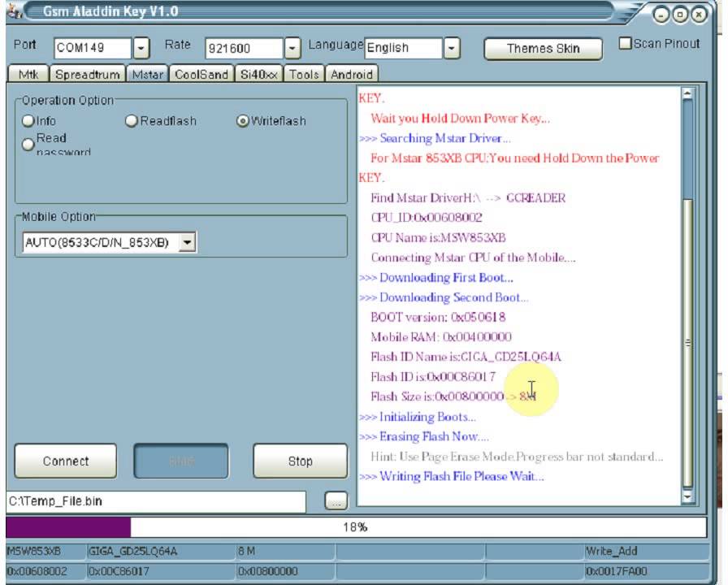Click the 'Mobile RAM: 0x00400000' log line
This screenshot has height=585, width=728.
pyautogui.click(x=441, y=337)
